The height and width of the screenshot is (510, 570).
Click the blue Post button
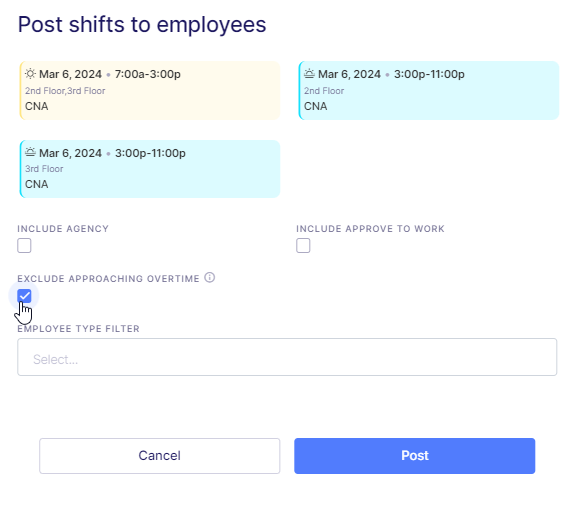click(x=415, y=456)
